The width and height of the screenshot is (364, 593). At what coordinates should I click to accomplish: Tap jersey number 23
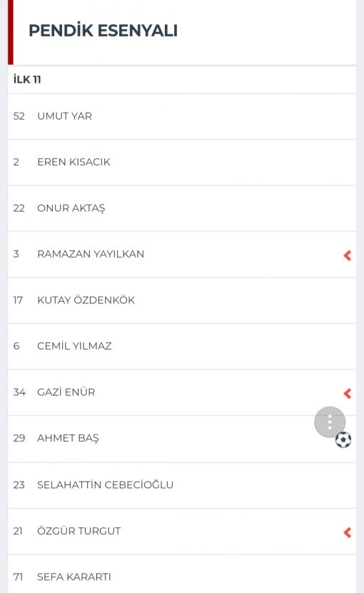19,485
